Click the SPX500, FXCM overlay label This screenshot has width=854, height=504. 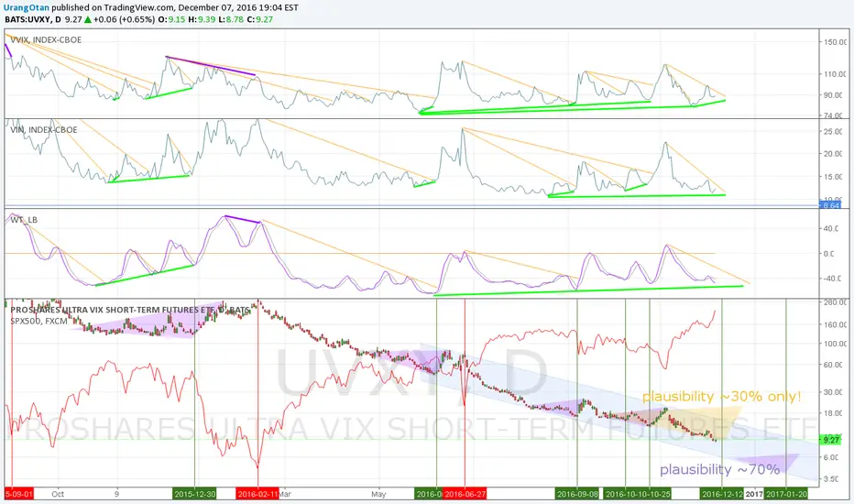pyautogui.click(x=38, y=321)
